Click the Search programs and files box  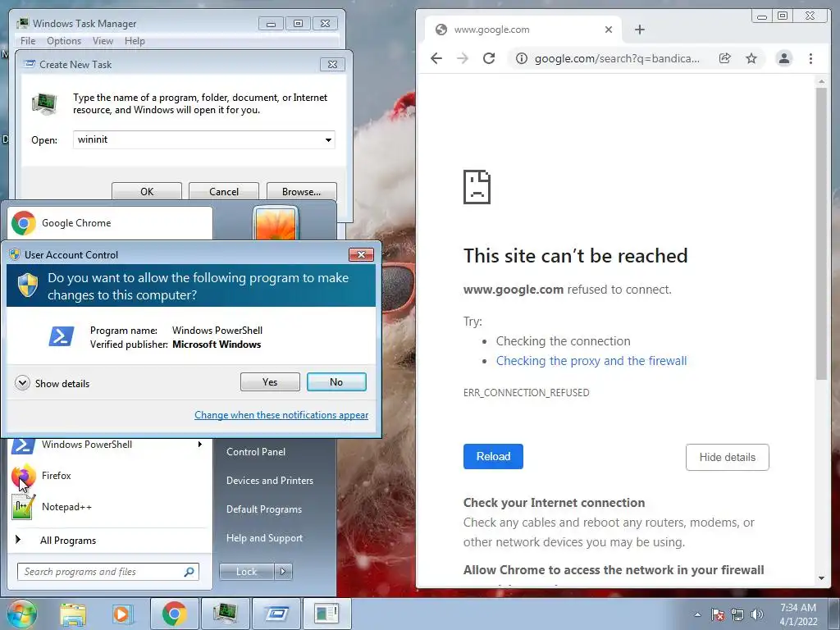107,572
